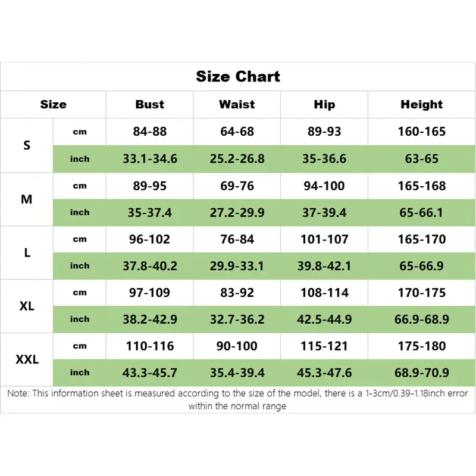Image resolution: width=476 pixels, height=476 pixels.
Task: Select the S size row label
Action: (x=27, y=145)
